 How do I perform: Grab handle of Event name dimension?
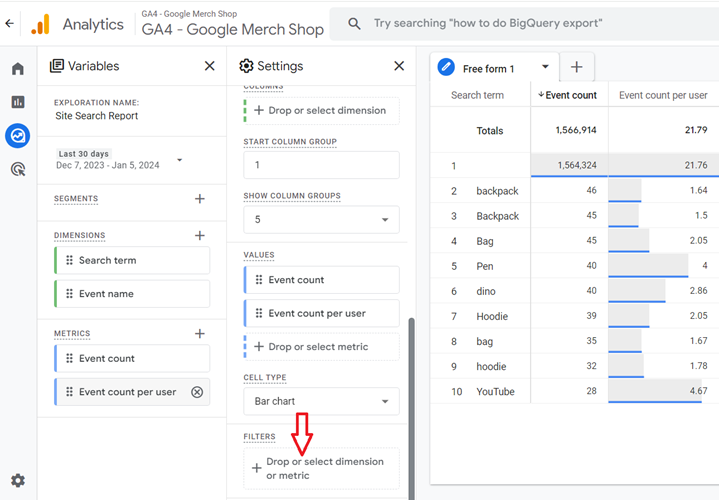69,294
